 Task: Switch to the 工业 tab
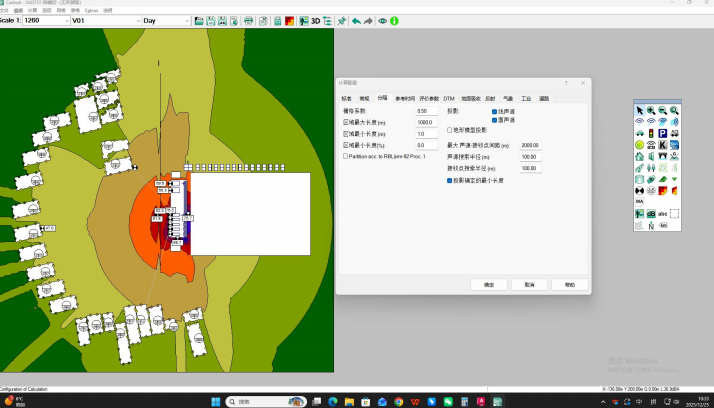[526, 98]
